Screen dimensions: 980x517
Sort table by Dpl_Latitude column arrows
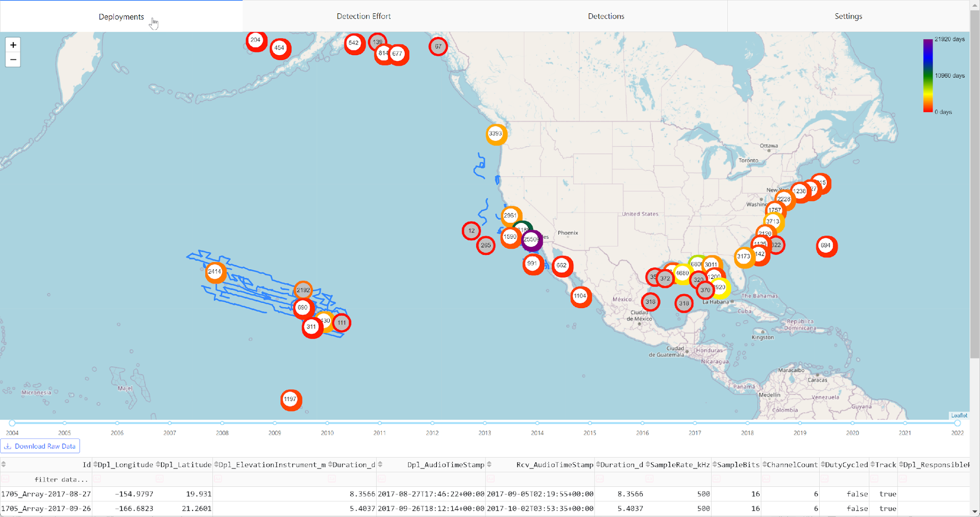pyautogui.click(x=158, y=464)
